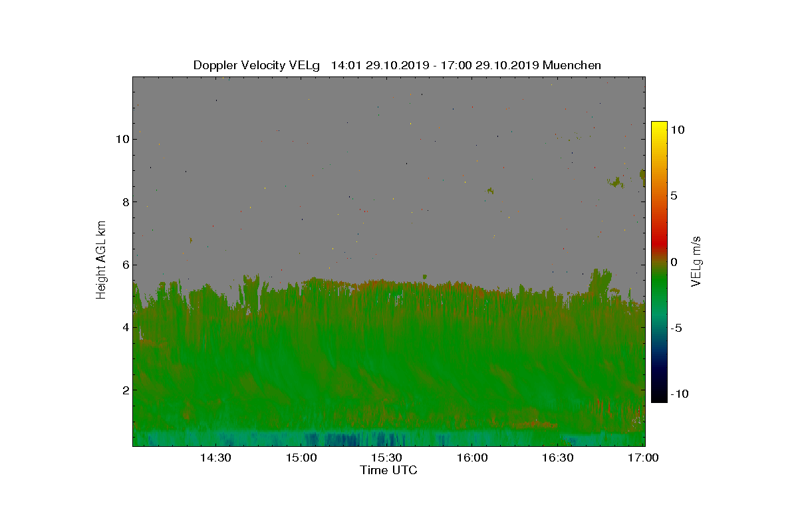Viewport: 798px width, 532px height.
Task: Click the '15:30' time tick label
Action: tap(386, 458)
